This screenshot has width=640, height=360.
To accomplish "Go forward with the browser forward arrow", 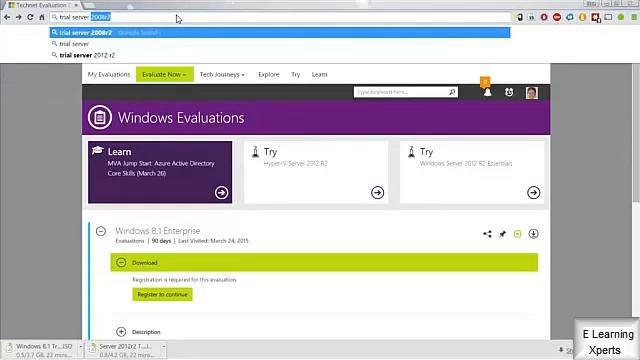I will click(19, 17).
